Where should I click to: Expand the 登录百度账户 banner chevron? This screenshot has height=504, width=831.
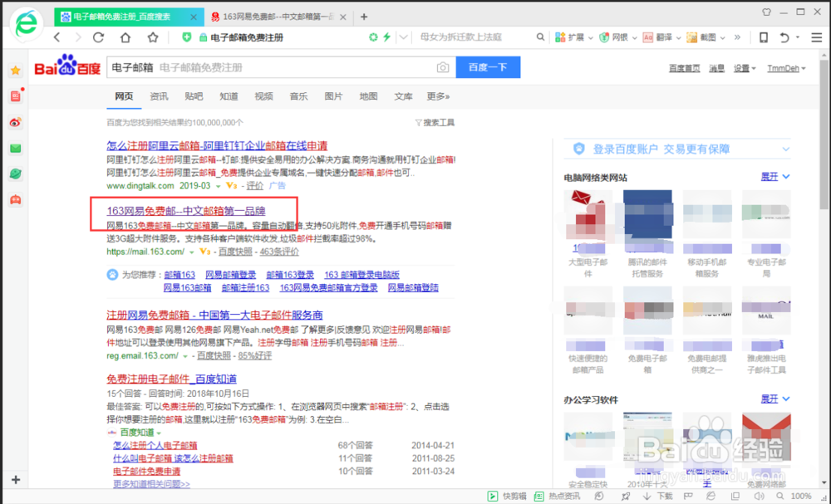[x=786, y=149]
